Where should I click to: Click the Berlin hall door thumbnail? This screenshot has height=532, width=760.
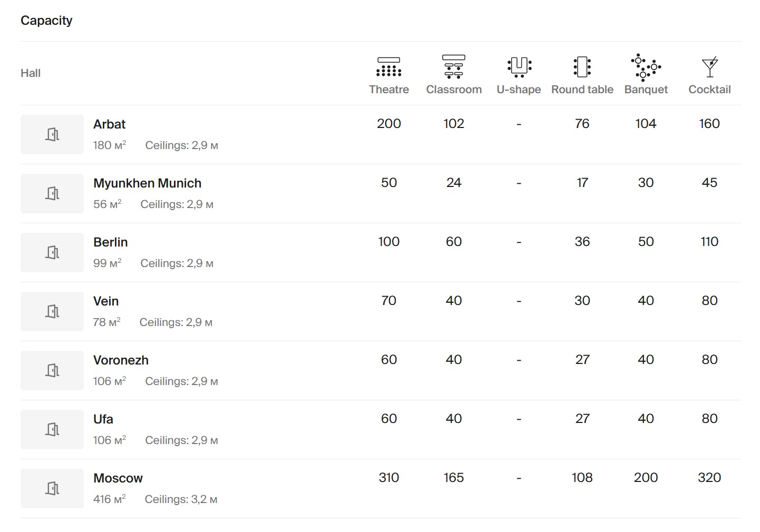pyautogui.click(x=52, y=253)
